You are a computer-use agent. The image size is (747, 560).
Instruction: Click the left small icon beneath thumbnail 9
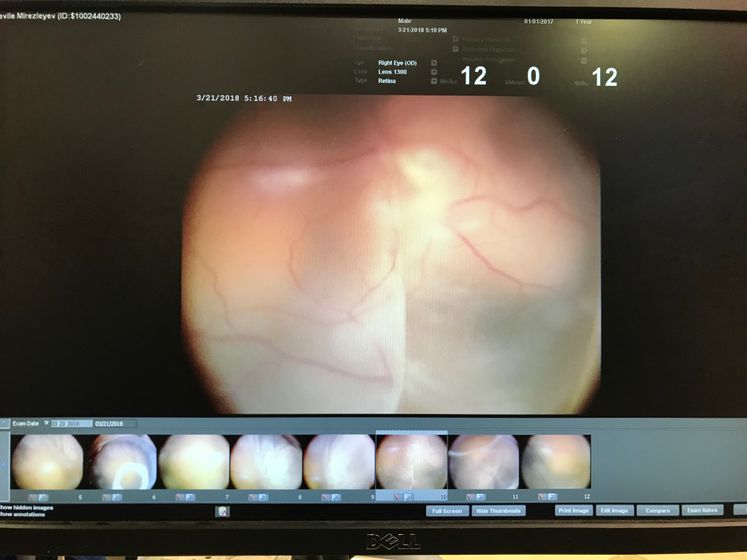326,497
